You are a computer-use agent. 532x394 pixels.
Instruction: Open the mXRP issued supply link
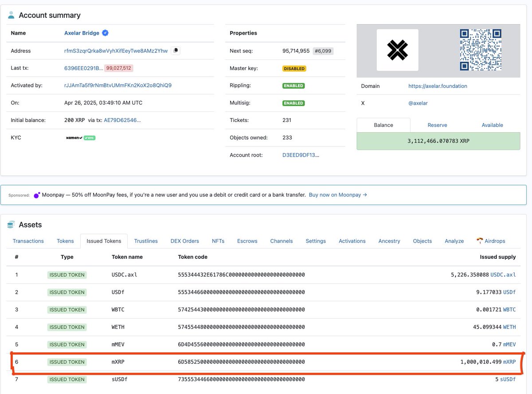tap(509, 362)
